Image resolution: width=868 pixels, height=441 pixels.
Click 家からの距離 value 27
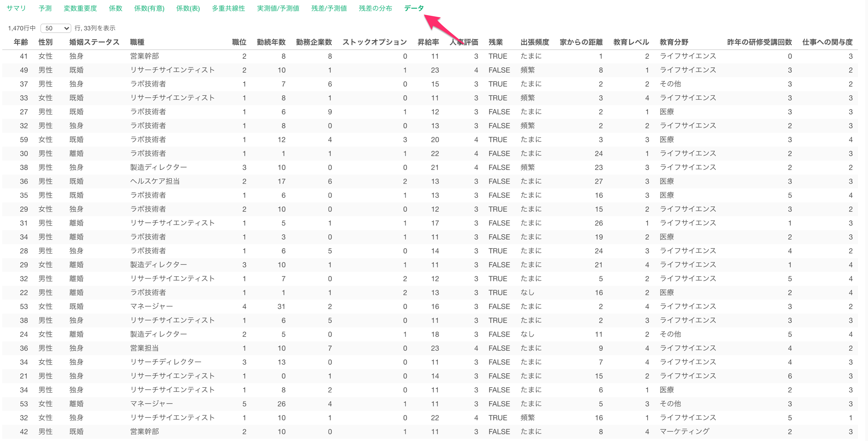point(599,181)
